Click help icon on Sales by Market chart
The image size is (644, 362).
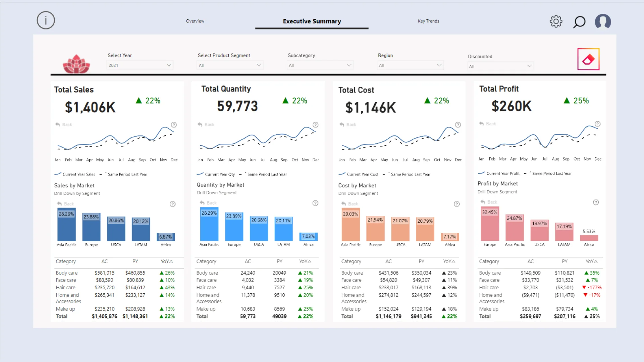(172, 204)
